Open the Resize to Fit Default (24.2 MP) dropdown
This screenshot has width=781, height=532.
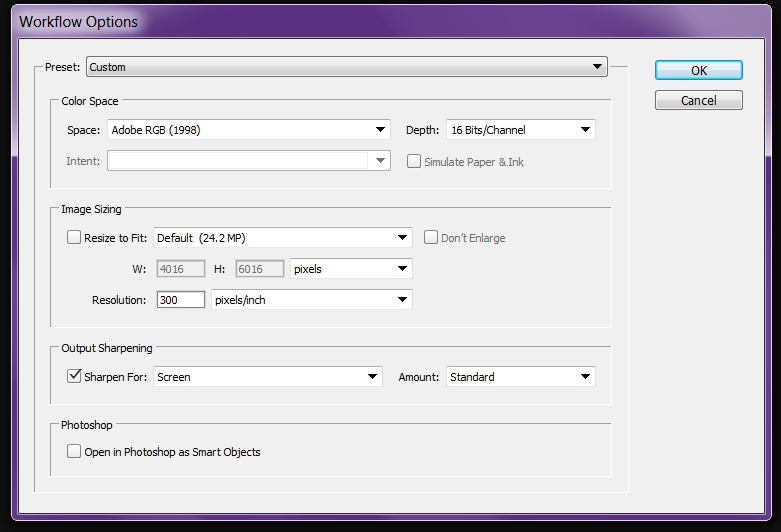283,238
